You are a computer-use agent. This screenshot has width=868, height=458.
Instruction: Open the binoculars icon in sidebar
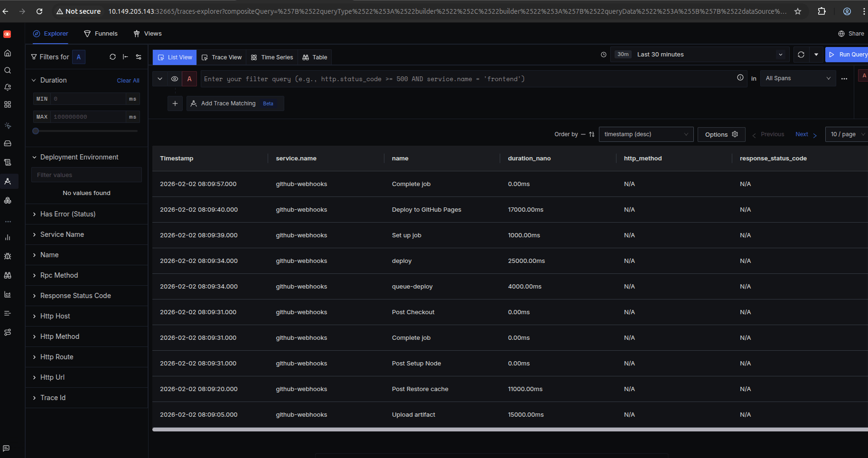(8, 275)
